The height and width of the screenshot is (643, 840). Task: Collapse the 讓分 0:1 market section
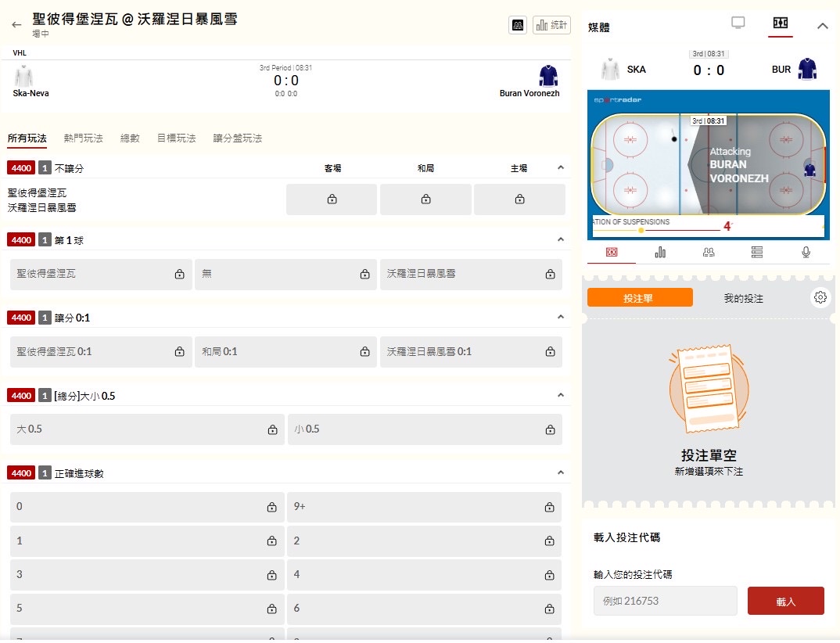point(560,317)
